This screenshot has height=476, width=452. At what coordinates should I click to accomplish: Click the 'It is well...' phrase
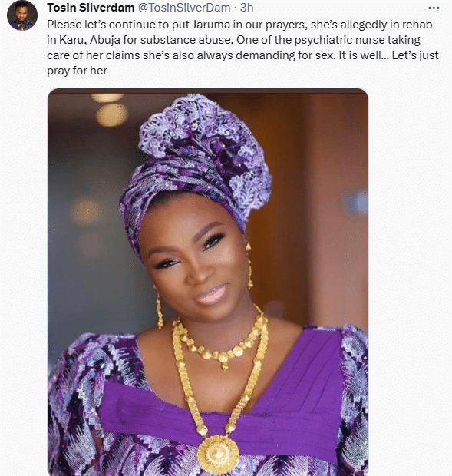tap(364, 55)
